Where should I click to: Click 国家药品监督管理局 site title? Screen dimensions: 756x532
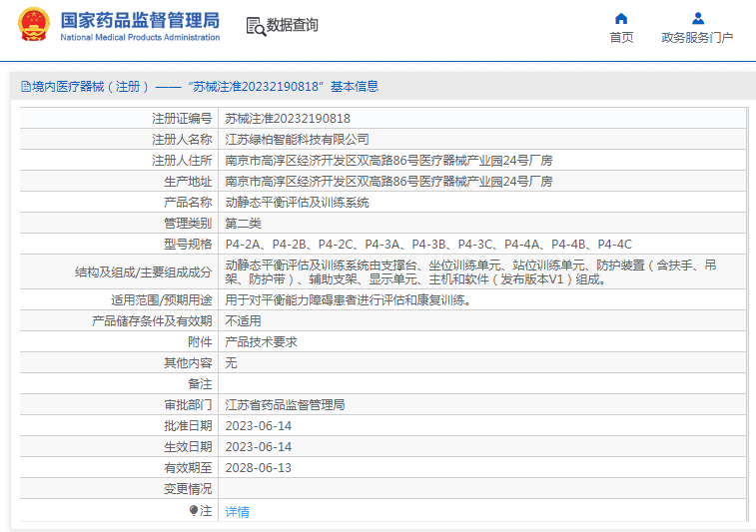tap(140, 21)
